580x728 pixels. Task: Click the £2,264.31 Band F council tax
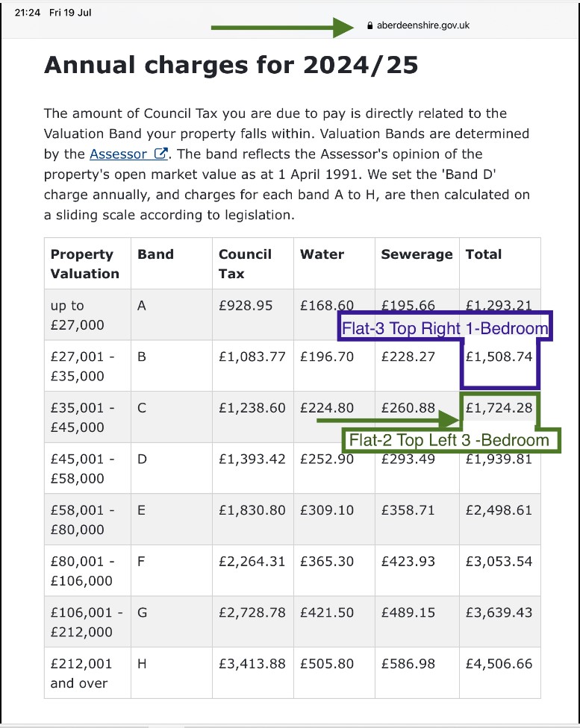(252, 562)
